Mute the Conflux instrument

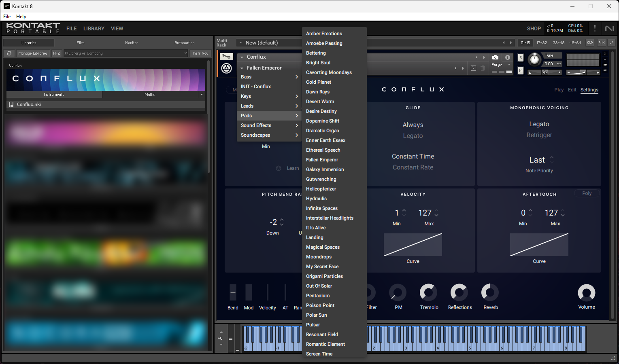521,71
